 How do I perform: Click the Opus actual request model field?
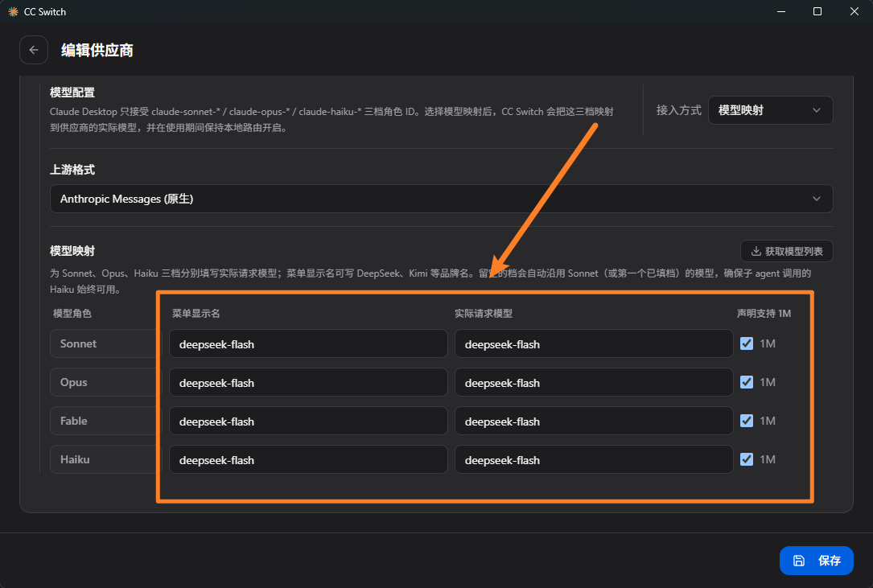(x=594, y=382)
